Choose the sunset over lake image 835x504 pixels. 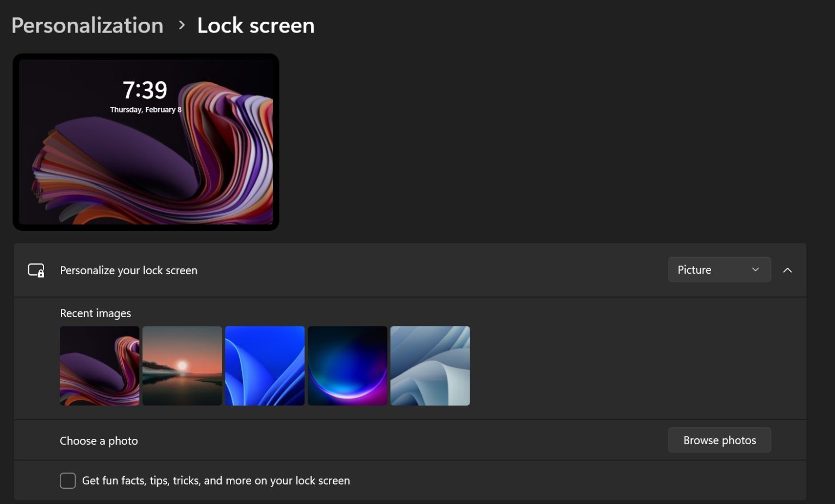pyautogui.click(x=182, y=366)
